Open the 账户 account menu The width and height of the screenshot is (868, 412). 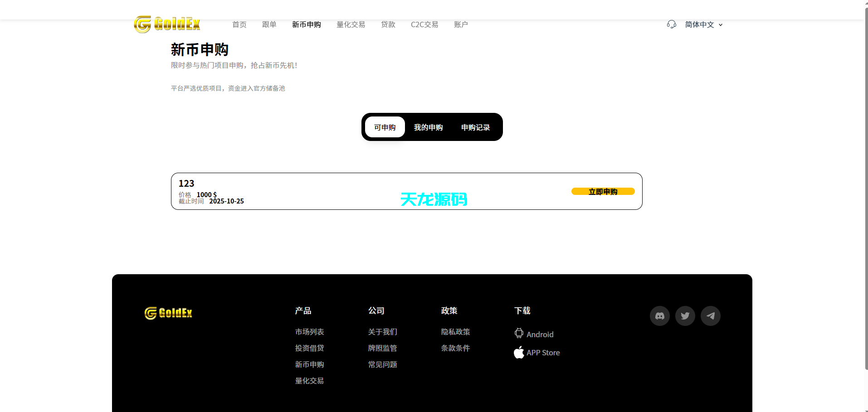[x=461, y=24]
